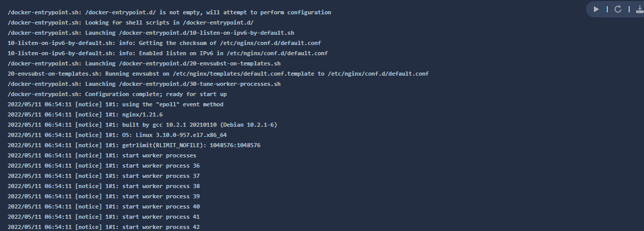Click the "Looking for shell scripts" log line
Screen dimensions: 644x231
click(130, 22)
